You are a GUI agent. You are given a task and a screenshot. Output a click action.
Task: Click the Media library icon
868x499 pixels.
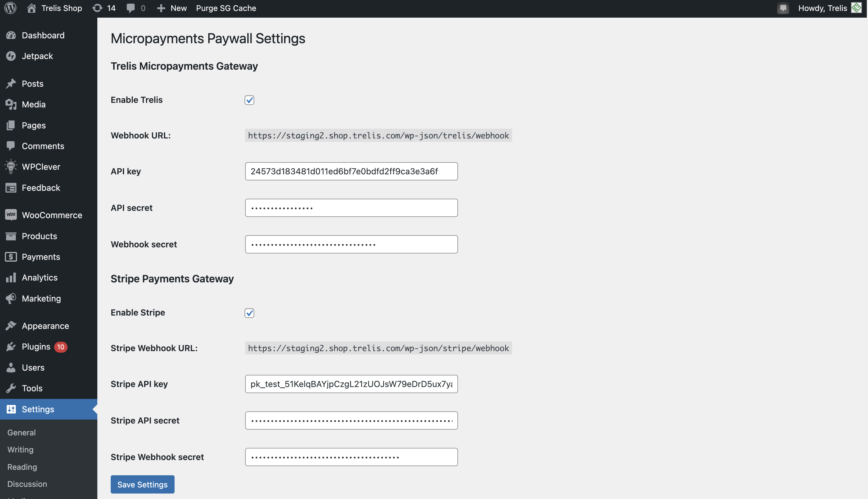[x=11, y=105]
